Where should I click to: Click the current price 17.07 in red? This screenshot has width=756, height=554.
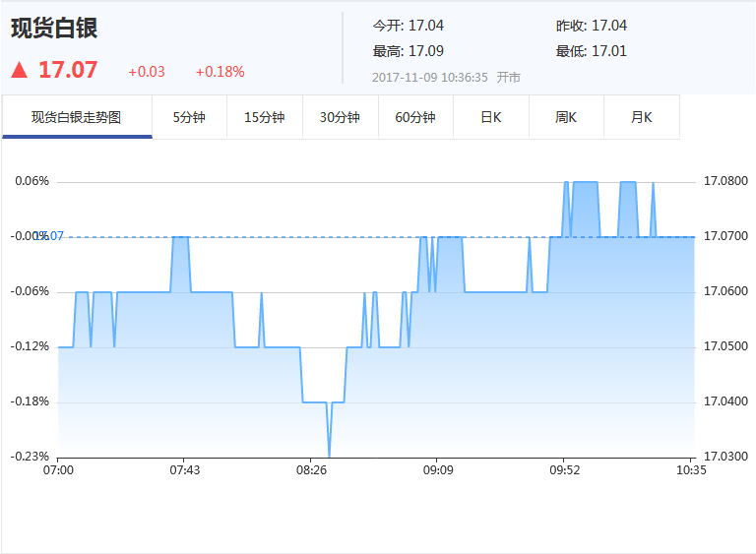(68, 71)
